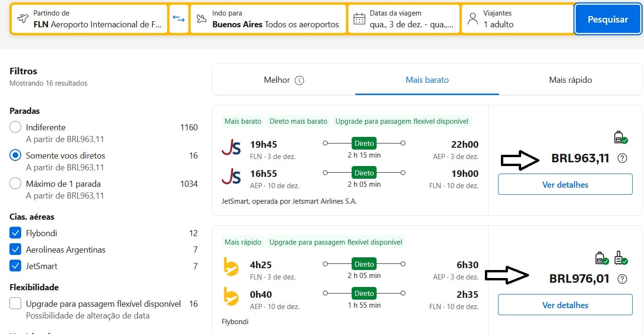Click the carry-on suitcase icon above BRL976,01
The height and width of the screenshot is (334, 644).
[x=620, y=258]
